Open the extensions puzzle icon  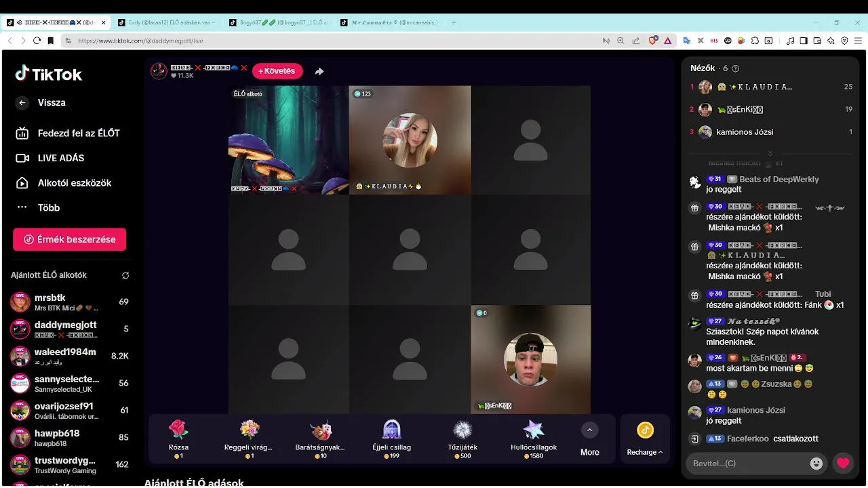[x=755, y=41]
